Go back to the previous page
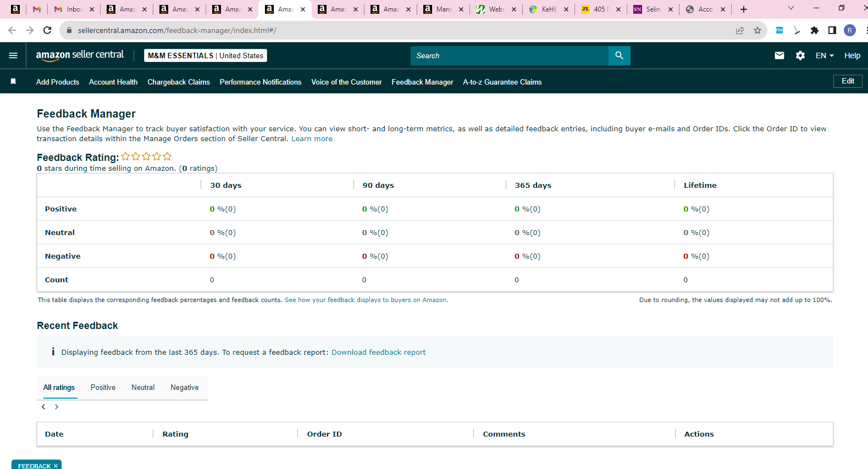 12,30
